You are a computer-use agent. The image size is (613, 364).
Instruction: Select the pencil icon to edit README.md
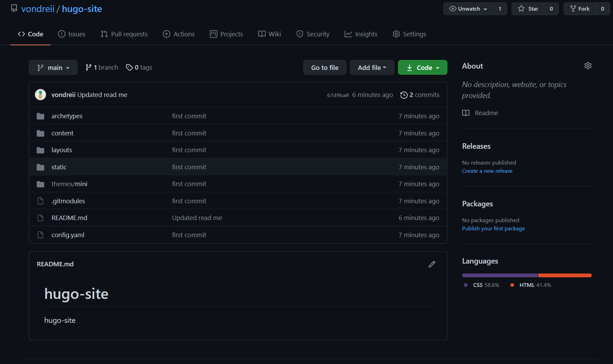coord(432,264)
